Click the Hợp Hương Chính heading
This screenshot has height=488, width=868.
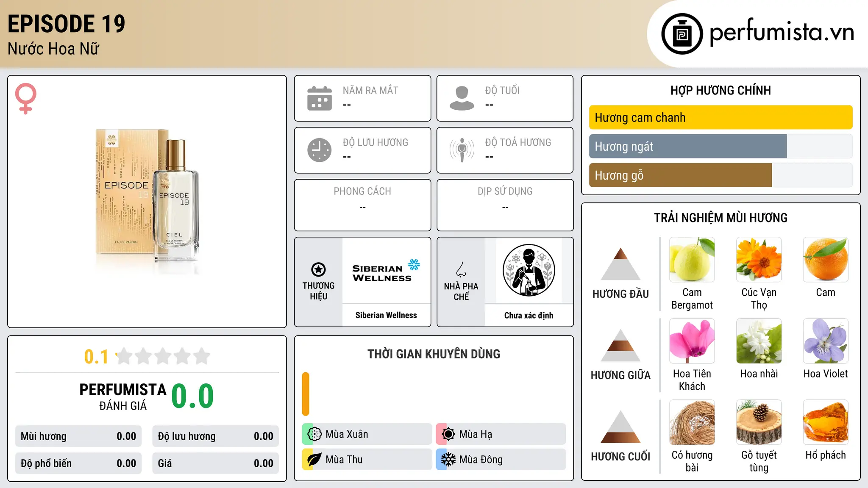[x=721, y=90]
